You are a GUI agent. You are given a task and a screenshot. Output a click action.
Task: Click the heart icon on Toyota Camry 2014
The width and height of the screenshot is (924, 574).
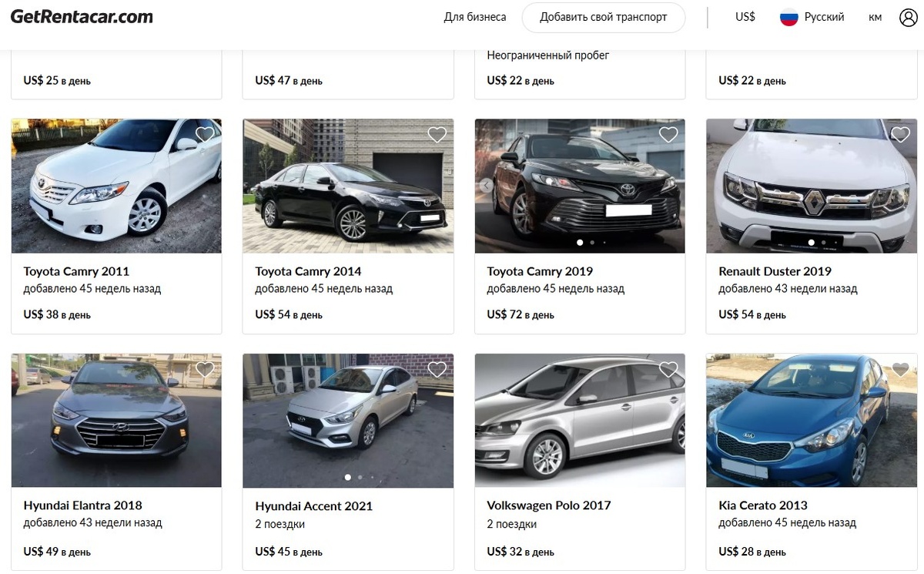coord(437,134)
